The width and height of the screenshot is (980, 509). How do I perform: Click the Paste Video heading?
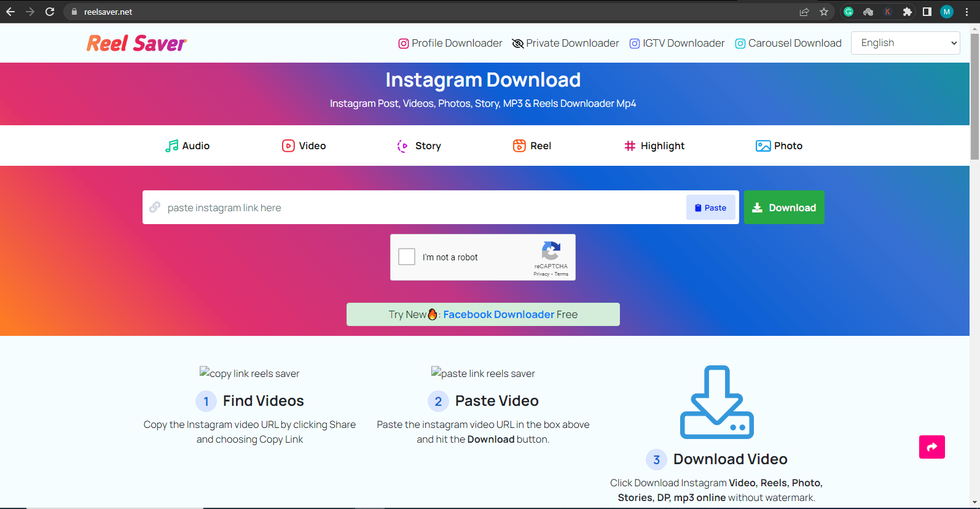pyautogui.click(x=497, y=401)
